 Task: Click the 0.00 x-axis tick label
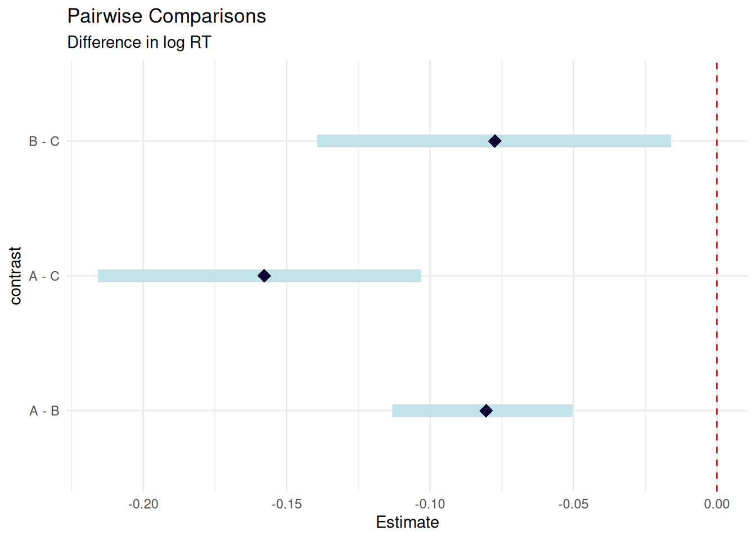coord(717,504)
